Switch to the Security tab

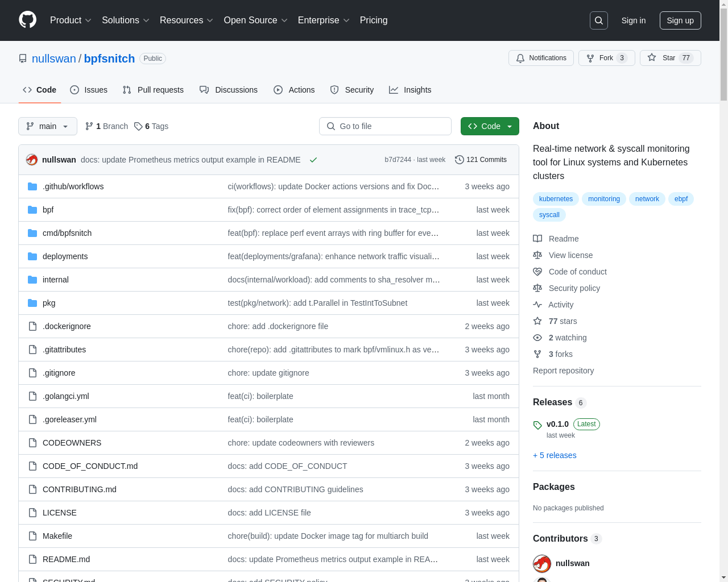point(352,90)
